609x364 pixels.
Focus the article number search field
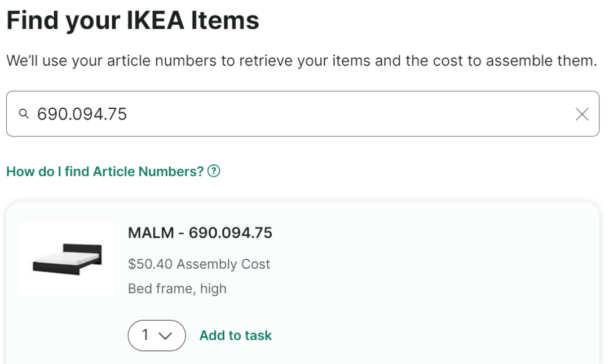coord(338,114)
